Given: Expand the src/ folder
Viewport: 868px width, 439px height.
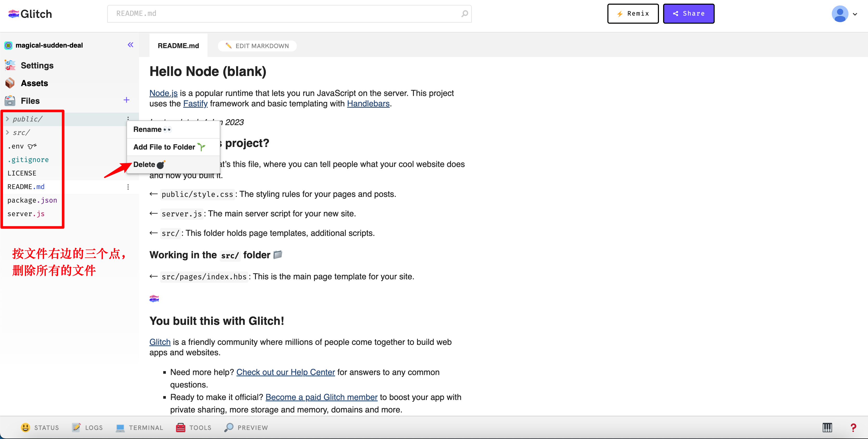Looking at the screenshot, I should 7,132.
